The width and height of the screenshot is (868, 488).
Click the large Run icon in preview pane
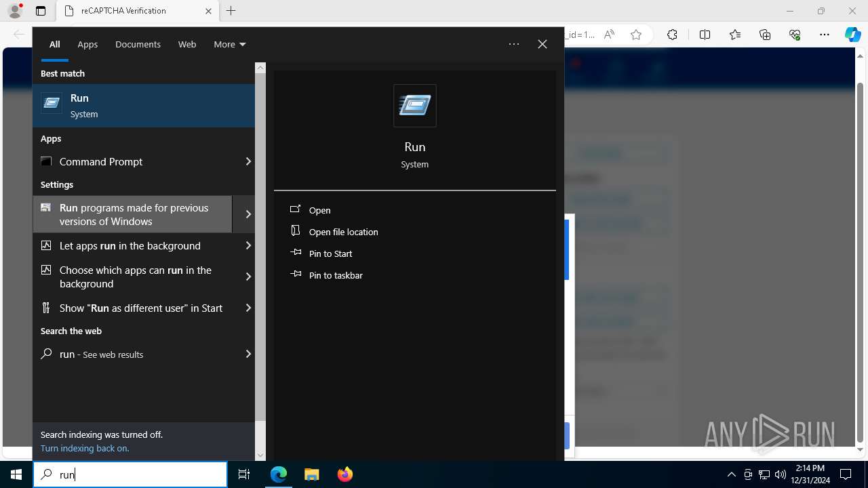(x=415, y=106)
